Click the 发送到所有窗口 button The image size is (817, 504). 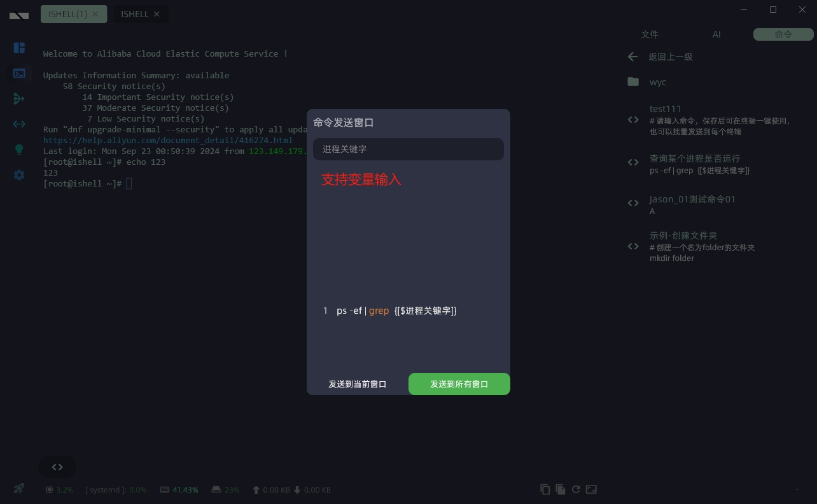click(x=459, y=384)
